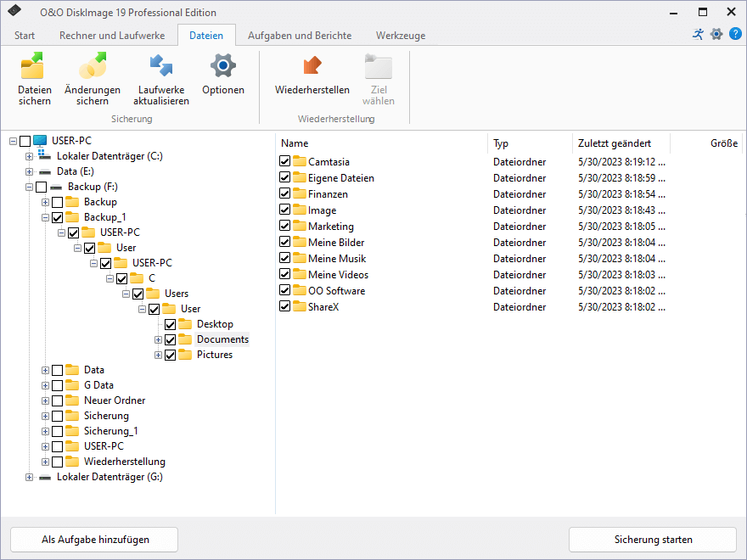Uncheck the Camtasia folder checkbox

click(285, 161)
